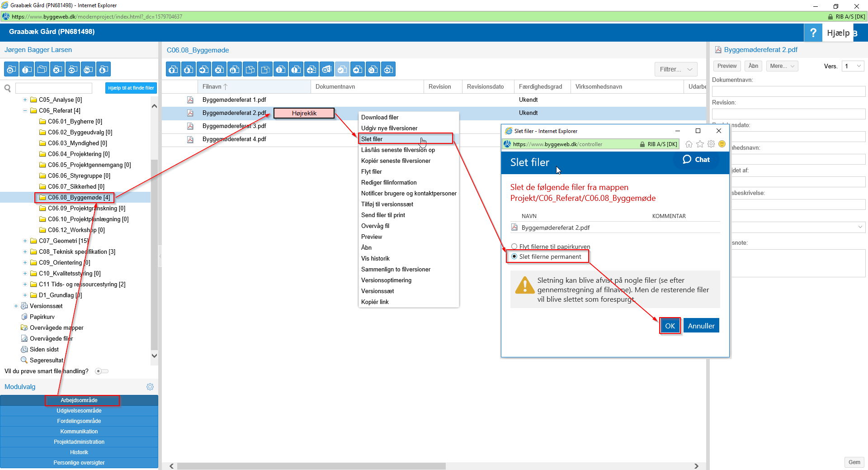Click the Hjælp question mark icon
Viewport: 868px width, 470px height.
click(813, 33)
